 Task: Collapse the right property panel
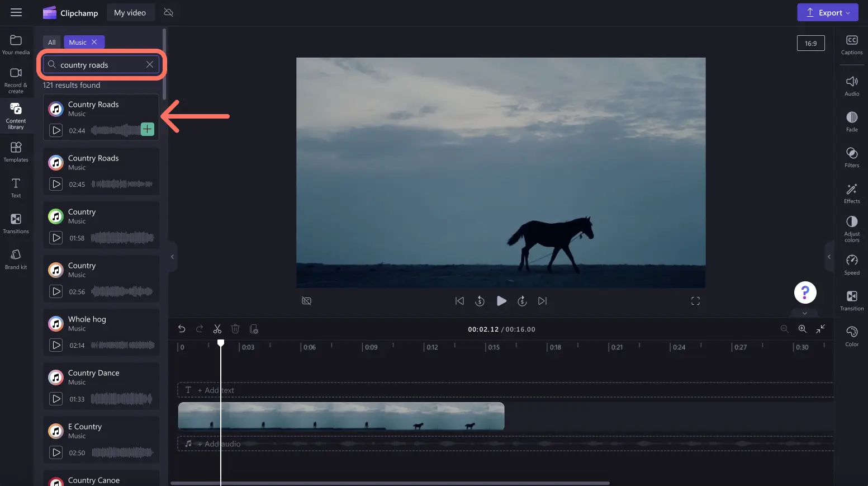point(829,257)
